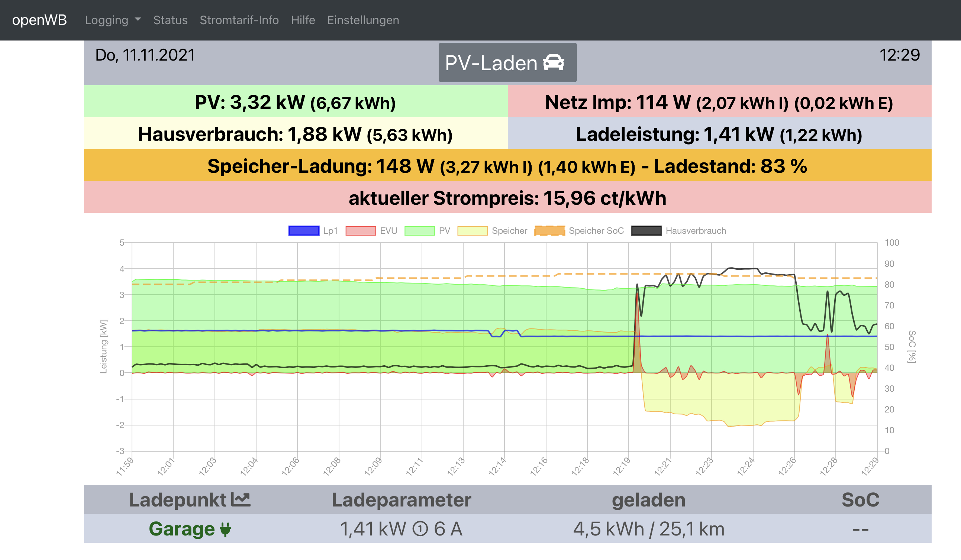Open the Logging dropdown menu
Viewport: 961px width, 560px height.
107,20
